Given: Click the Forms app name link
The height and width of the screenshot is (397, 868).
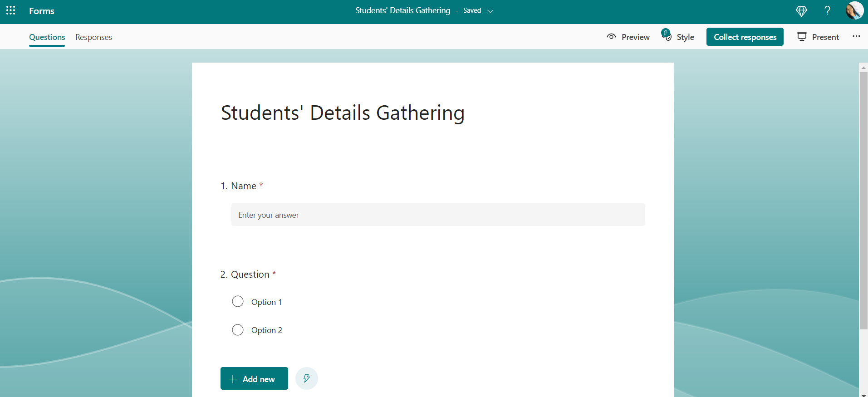Looking at the screenshot, I should click(42, 11).
